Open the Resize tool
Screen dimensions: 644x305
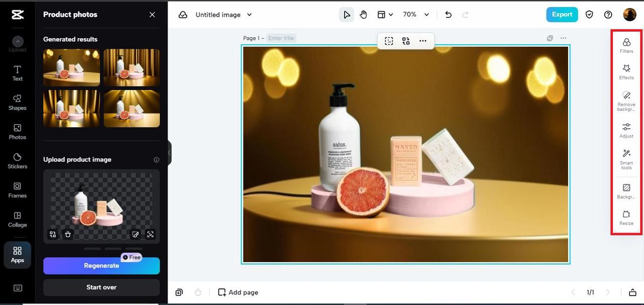point(626,217)
